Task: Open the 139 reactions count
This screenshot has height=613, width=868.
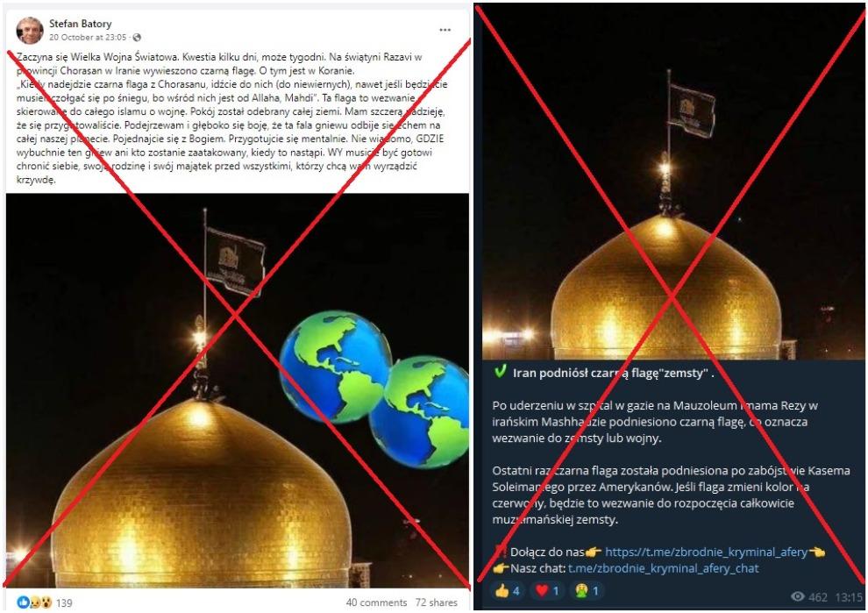Action: (x=64, y=602)
